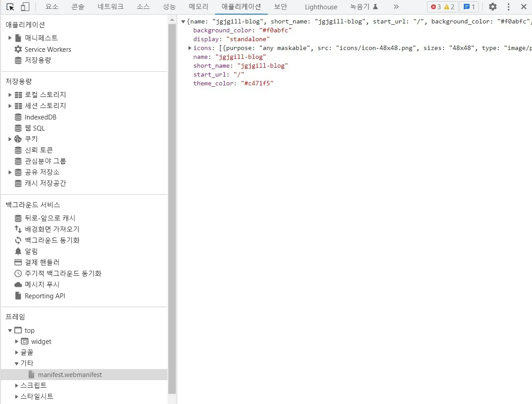Viewport: 532px width, 404px height.
Task: Switch to the 네트워크 tab
Action: coord(111,7)
